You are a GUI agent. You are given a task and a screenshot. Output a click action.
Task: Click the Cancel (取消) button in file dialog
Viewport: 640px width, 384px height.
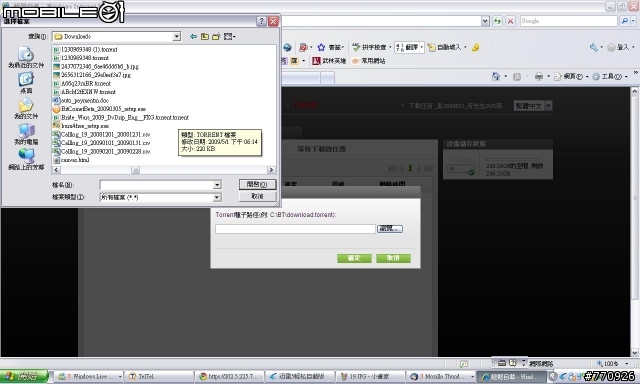[257, 196]
